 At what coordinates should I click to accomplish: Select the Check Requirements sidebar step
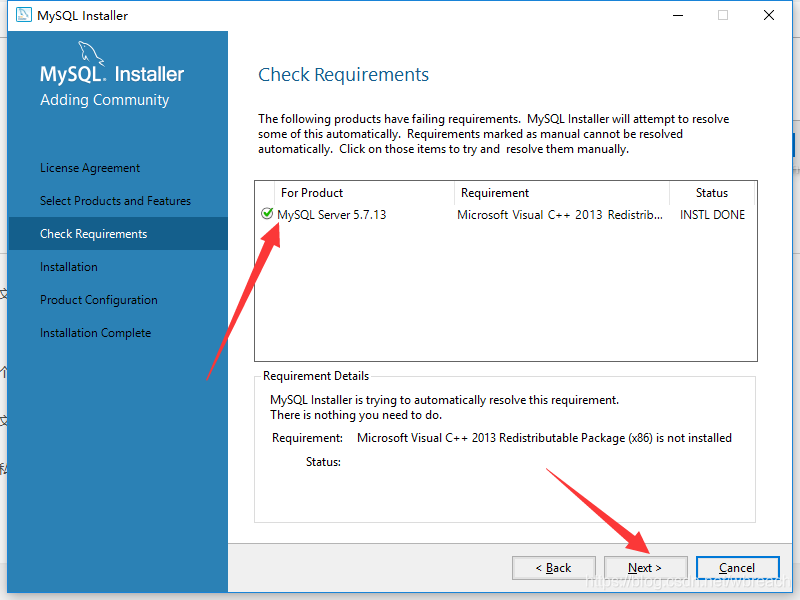[x=118, y=234]
